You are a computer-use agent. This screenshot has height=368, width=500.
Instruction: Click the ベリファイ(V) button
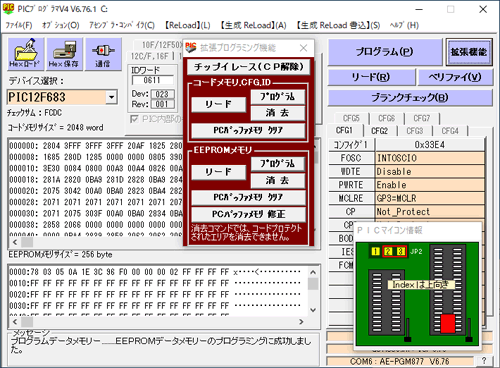point(455,77)
